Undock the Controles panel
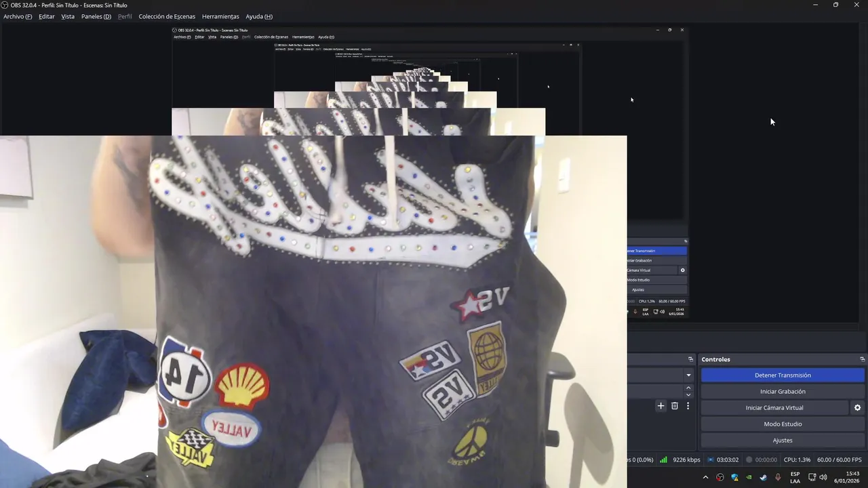 click(863, 359)
